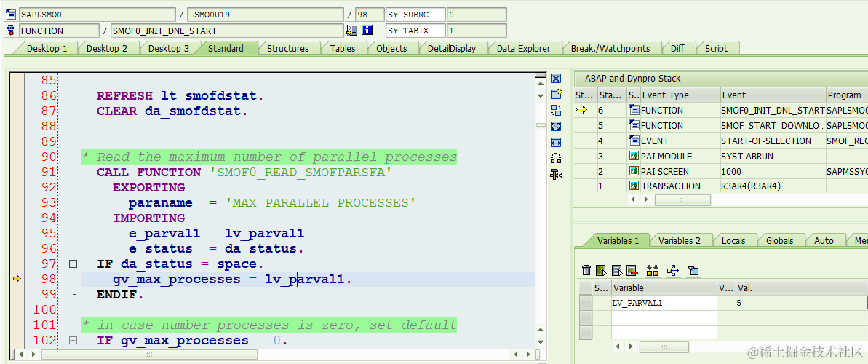Click the first green list icon in variables toolbar

click(x=602, y=270)
